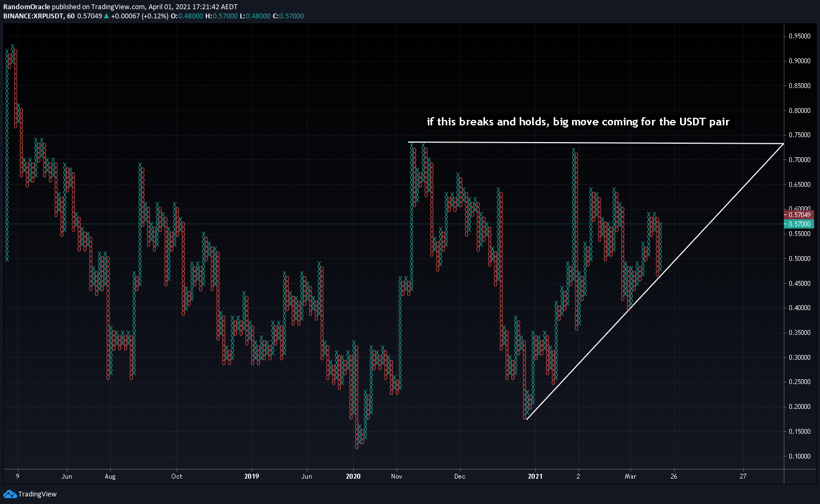Click the Aug label on the time axis
Screen dimensions: 820x504
(110, 476)
